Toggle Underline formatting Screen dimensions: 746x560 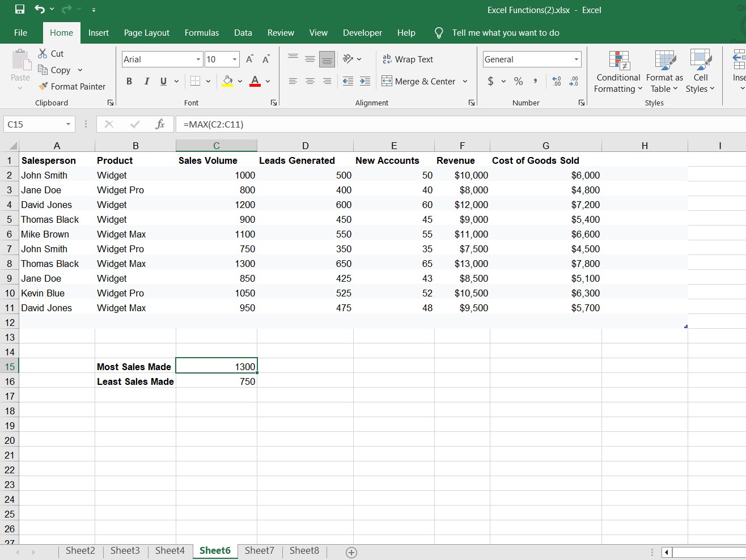(x=163, y=81)
